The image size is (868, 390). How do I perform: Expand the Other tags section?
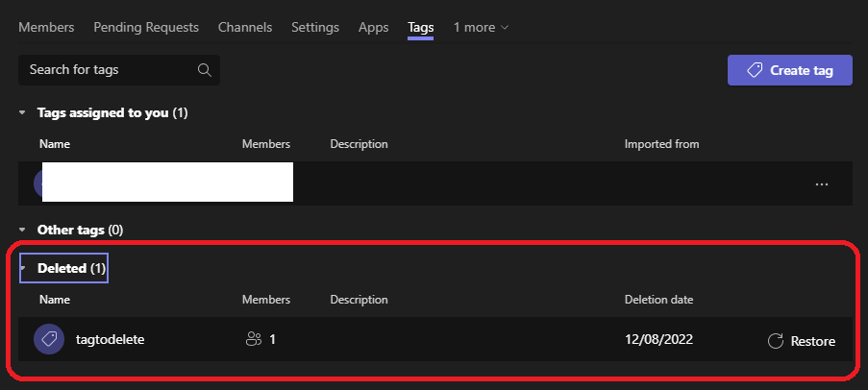point(22,231)
